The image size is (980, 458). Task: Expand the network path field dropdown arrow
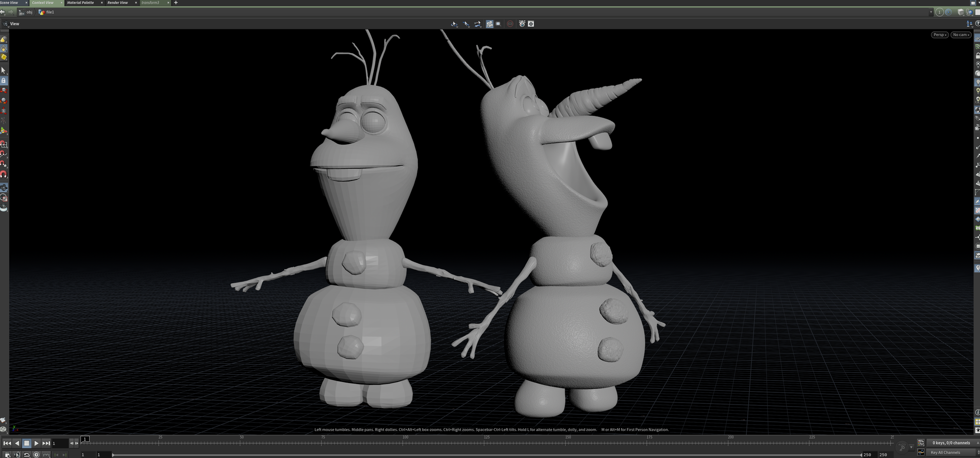point(931,12)
